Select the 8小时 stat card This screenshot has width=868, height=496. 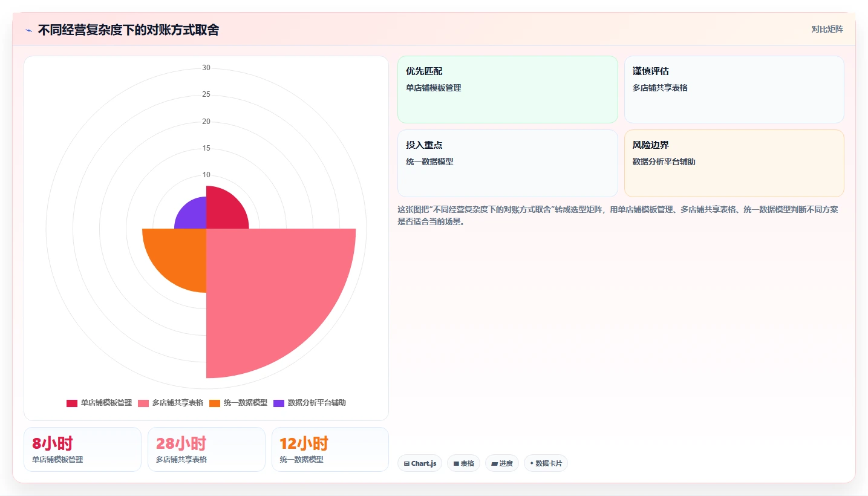click(x=82, y=449)
